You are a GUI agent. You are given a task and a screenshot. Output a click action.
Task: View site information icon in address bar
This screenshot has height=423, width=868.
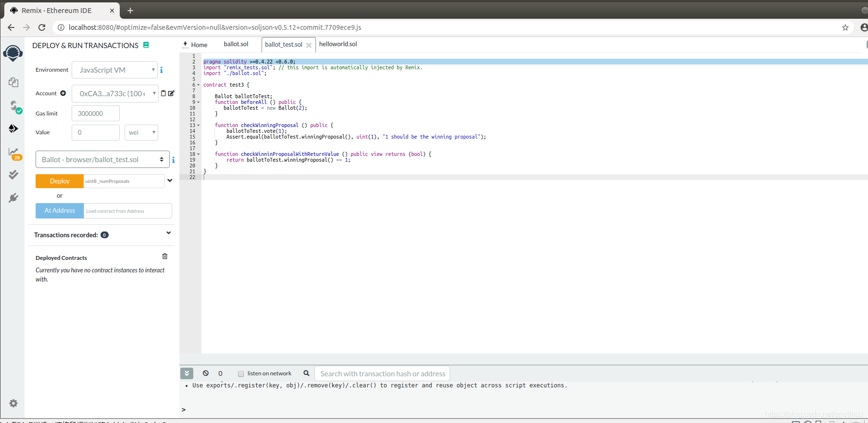(x=61, y=27)
